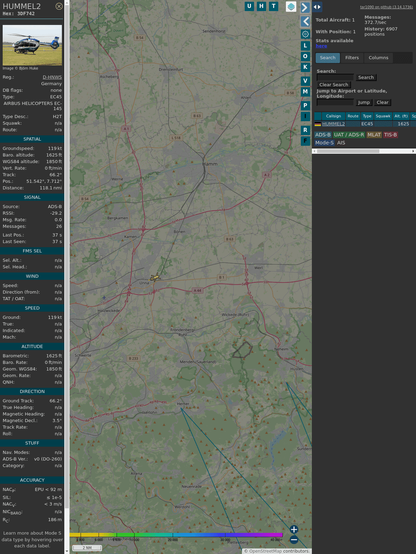The height and width of the screenshot is (554, 416).
Task: Click the aircraft table horizontal scrollbar
Action: tap(364, 151)
